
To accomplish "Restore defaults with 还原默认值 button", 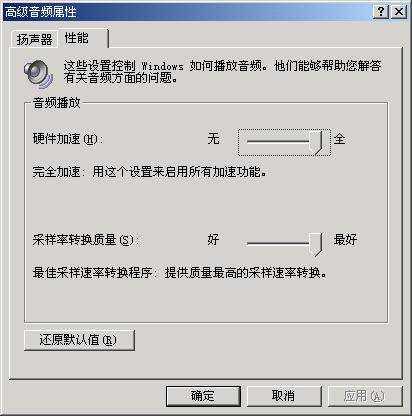I will [79, 340].
